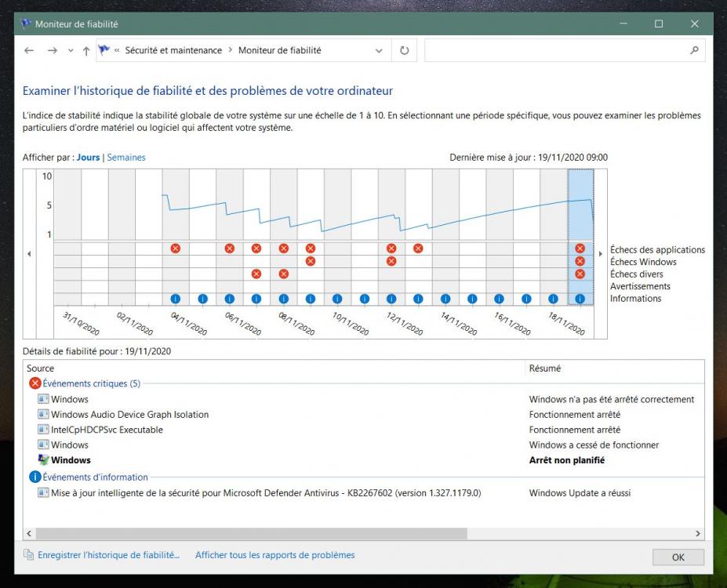Open Afficher tous les rapports de problèmes
The height and width of the screenshot is (588, 727).
click(x=274, y=555)
